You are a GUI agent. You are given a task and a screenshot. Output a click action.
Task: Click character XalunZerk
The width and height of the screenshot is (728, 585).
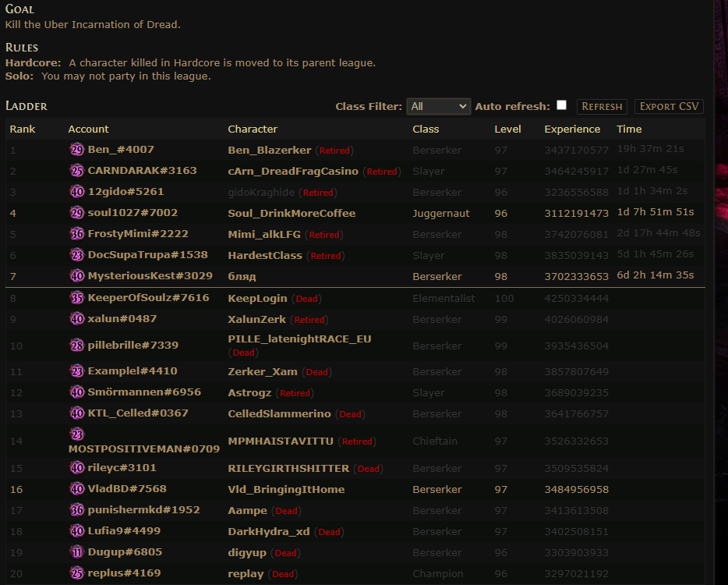tap(256, 319)
